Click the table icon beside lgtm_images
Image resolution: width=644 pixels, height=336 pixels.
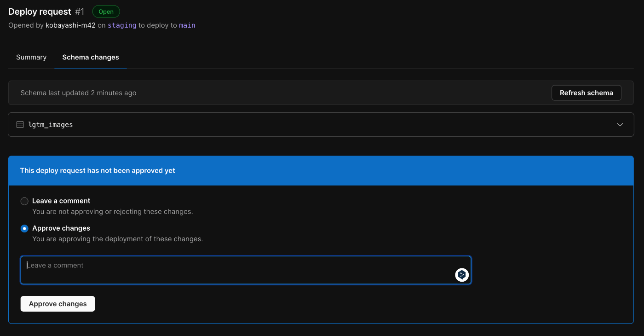coord(20,125)
